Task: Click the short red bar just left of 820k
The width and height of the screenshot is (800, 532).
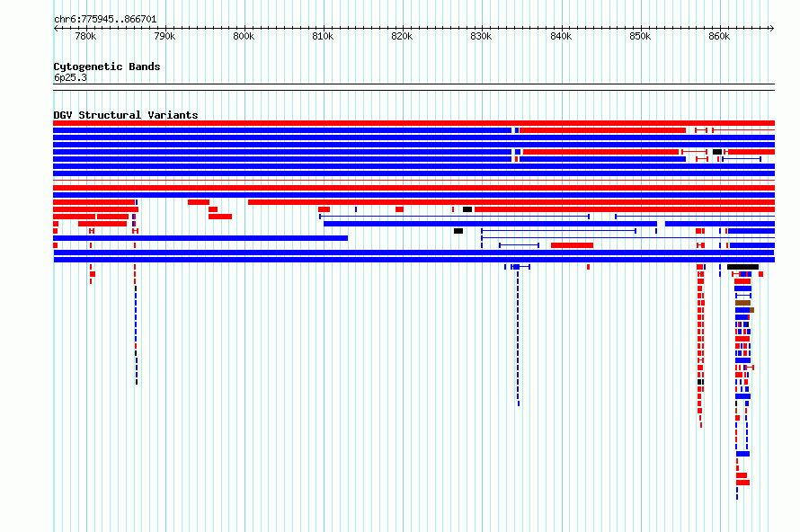Action: pyautogui.click(x=399, y=209)
